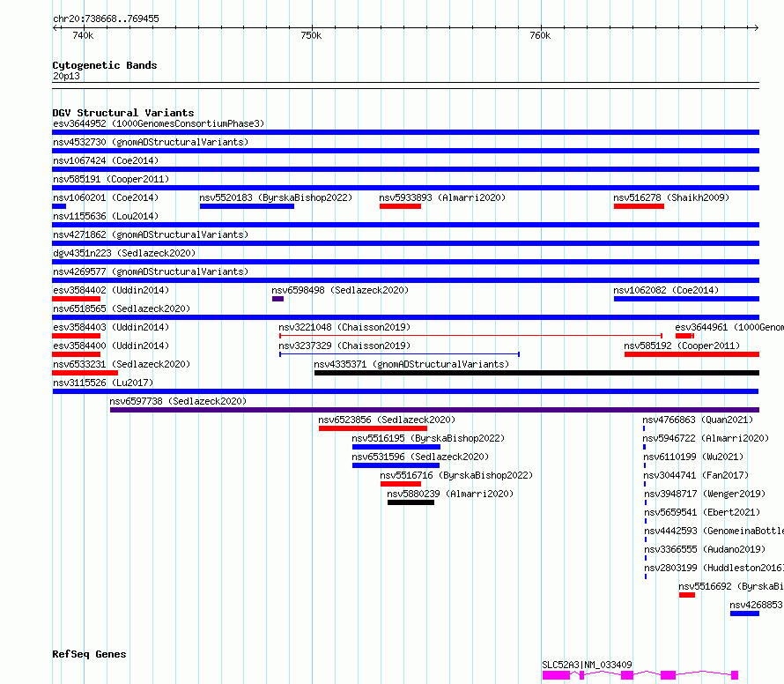
Task: Click the nsv3115526 (Lu2017) label
Action: click(x=103, y=383)
